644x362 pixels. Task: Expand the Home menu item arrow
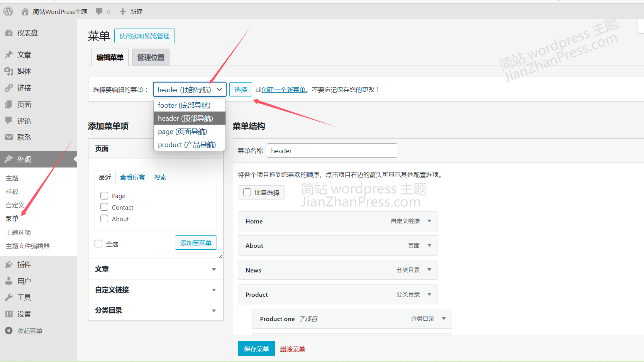pos(429,221)
